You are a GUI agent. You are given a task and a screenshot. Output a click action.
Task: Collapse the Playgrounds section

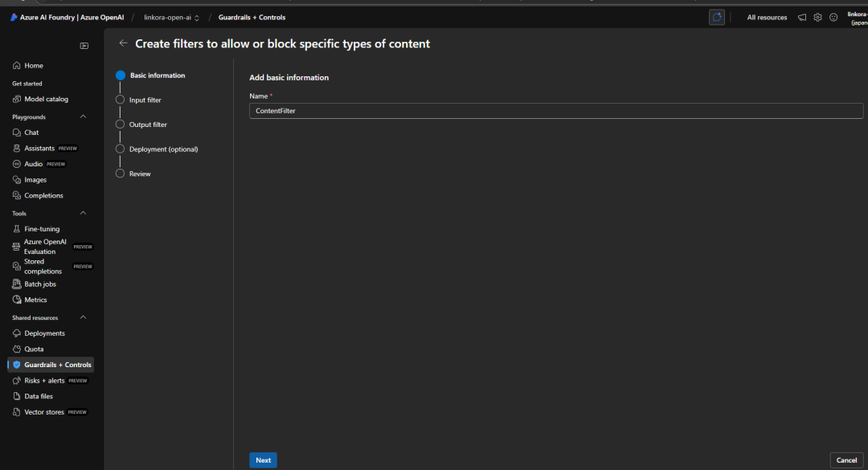tap(83, 116)
